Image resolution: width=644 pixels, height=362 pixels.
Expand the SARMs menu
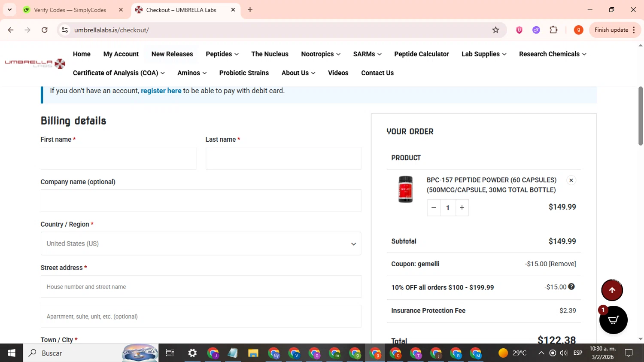[367, 54]
